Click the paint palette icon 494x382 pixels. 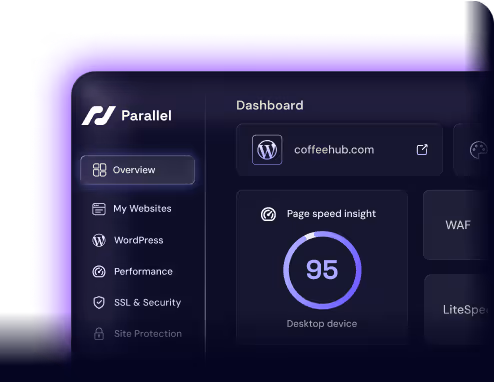(x=478, y=150)
